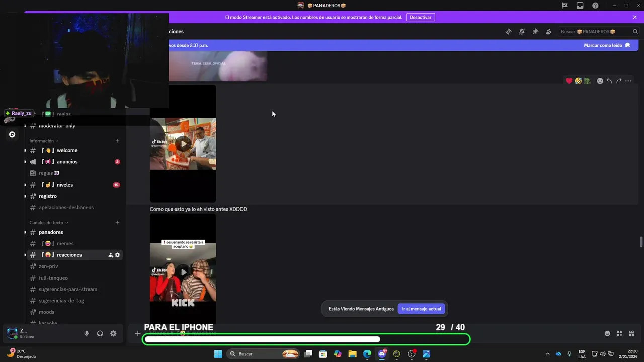Collapse the Canales de texto category
644x362 pixels.
(x=49, y=223)
